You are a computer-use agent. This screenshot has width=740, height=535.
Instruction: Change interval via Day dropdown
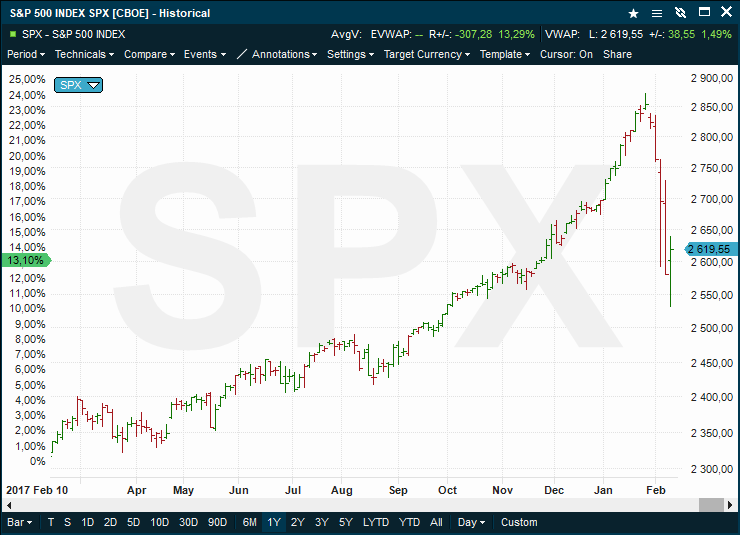471,522
